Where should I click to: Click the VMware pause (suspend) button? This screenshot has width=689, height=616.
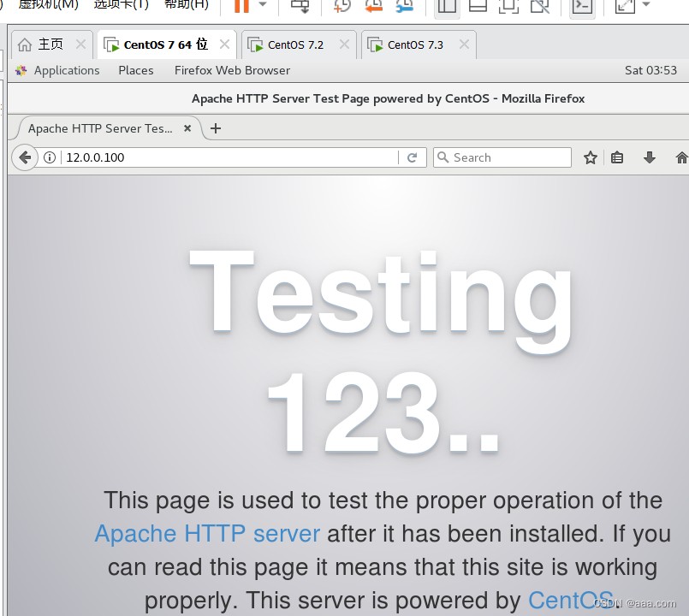[x=241, y=5]
